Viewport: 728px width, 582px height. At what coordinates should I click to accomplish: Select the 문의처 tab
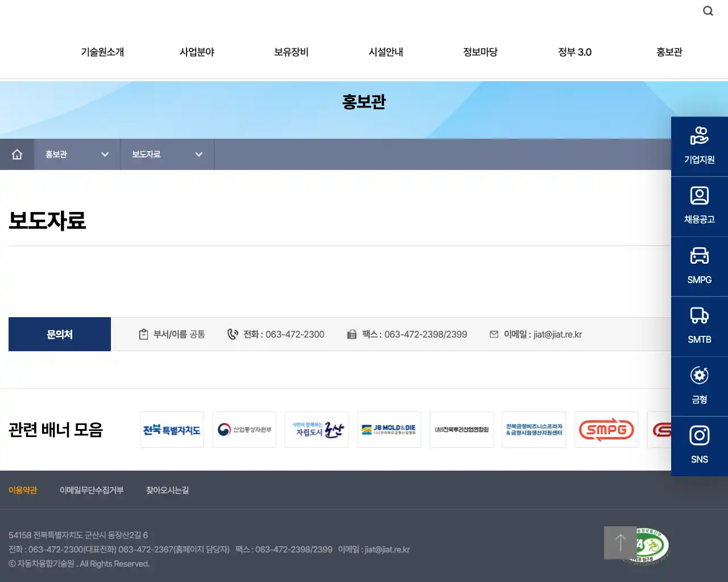(x=59, y=334)
